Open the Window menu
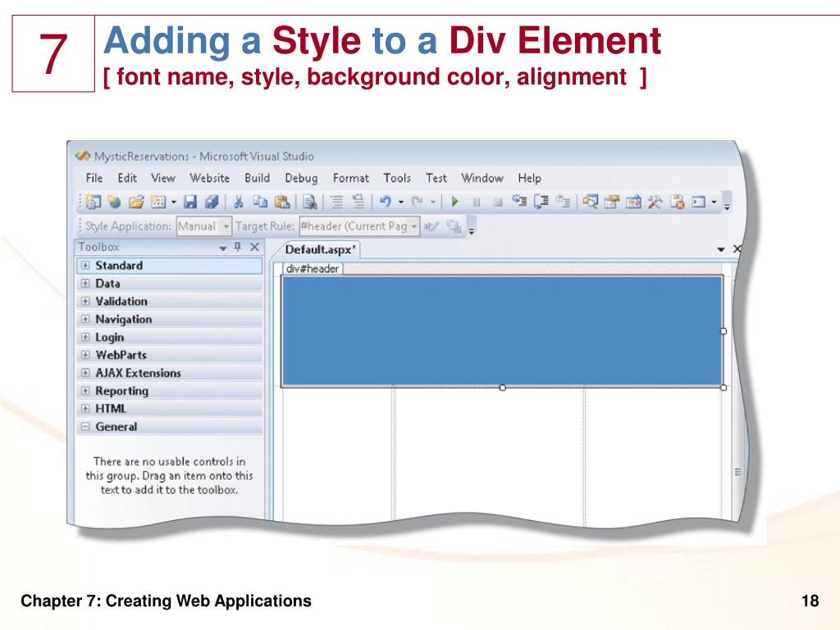840x630 pixels. [482, 178]
